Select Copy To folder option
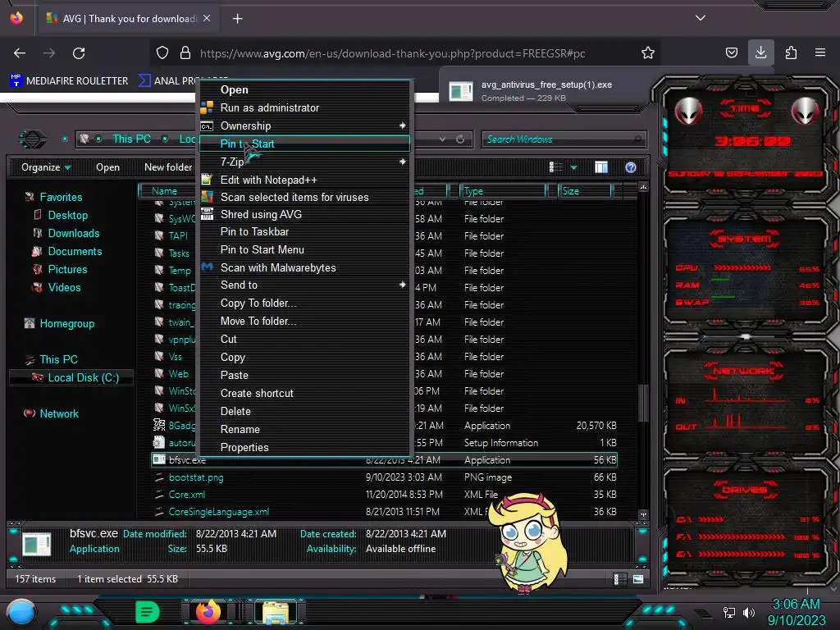The image size is (840, 630). point(304,304)
